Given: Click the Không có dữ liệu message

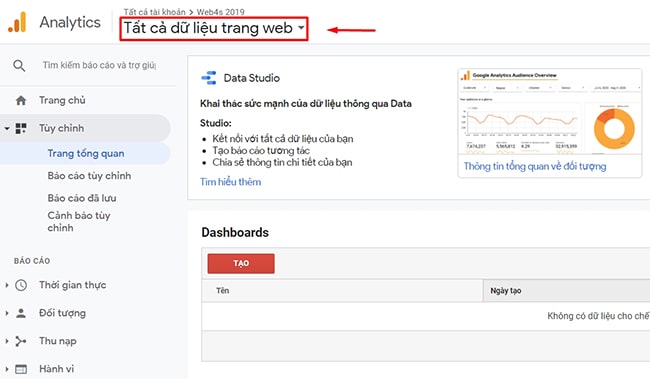Looking at the screenshot, I should (598, 316).
